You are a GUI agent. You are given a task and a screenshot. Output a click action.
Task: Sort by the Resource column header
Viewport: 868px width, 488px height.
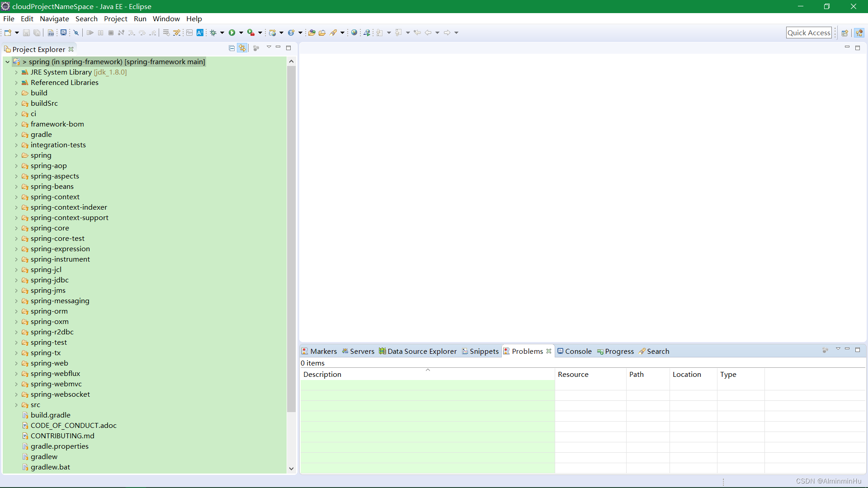point(590,374)
